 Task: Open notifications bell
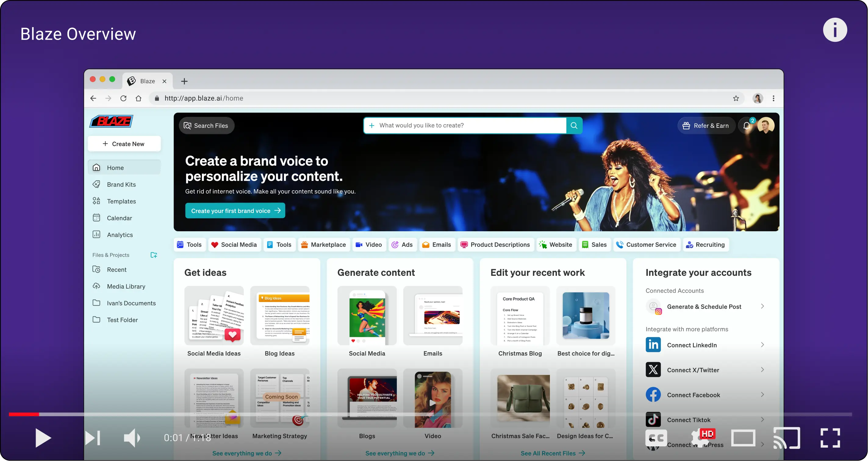(x=746, y=126)
